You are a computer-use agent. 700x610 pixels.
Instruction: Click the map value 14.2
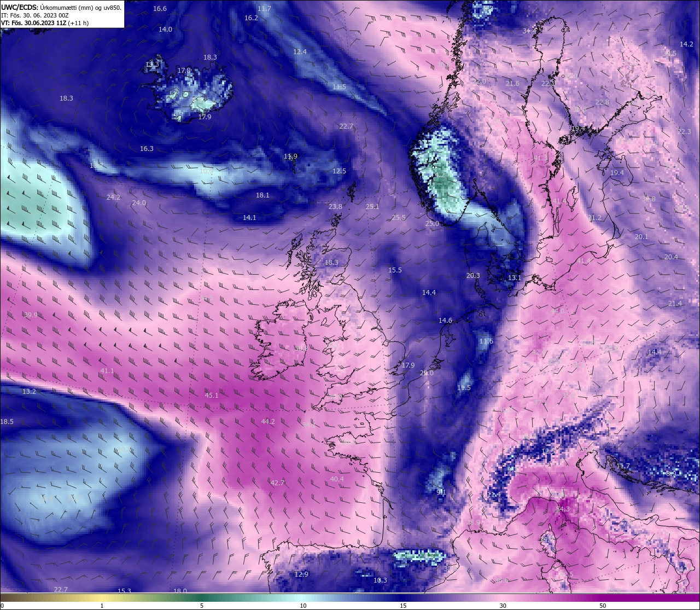[x=686, y=44]
